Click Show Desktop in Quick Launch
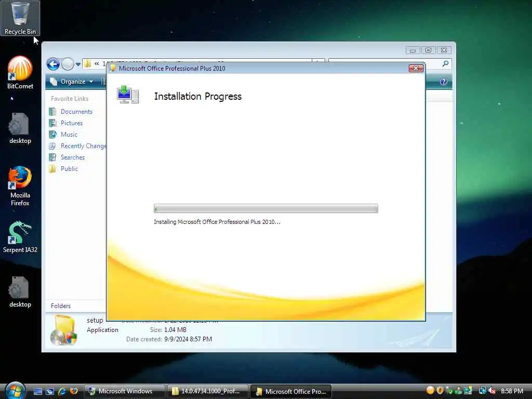 point(37,391)
